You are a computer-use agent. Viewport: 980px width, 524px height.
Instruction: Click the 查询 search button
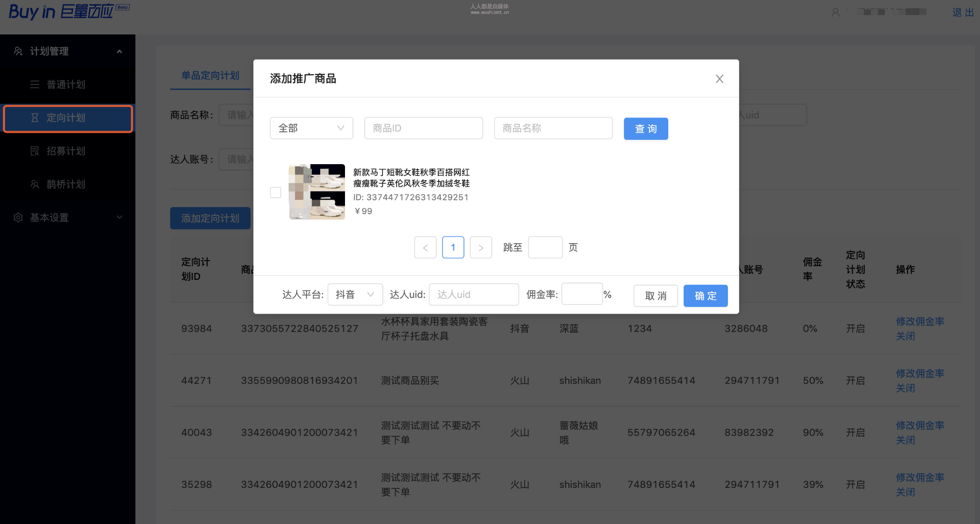click(x=645, y=128)
